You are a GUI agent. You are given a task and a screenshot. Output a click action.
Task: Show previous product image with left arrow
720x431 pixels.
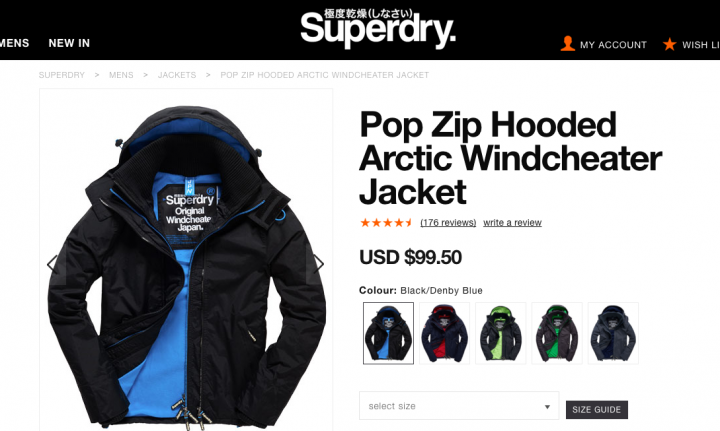pyautogui.click(x=53, y=264)
